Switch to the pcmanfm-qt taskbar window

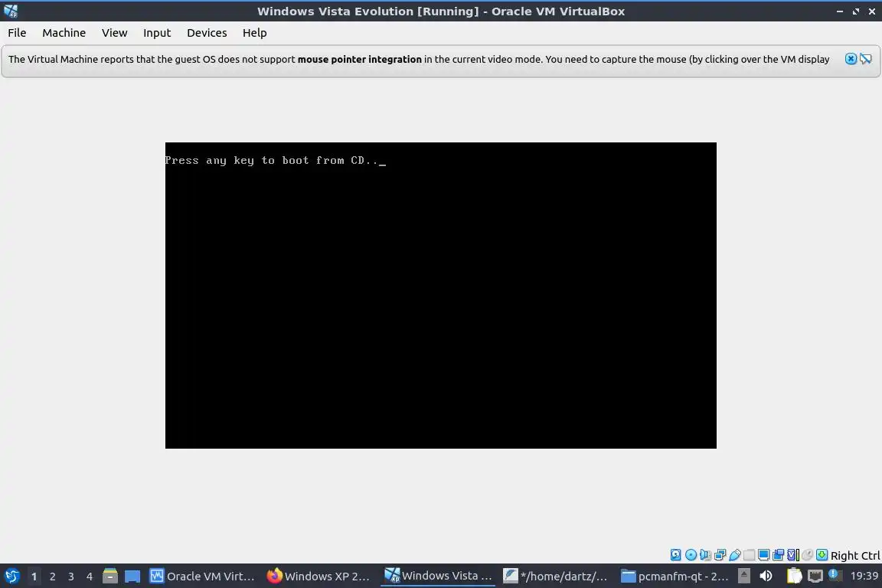(x=674, y=577)
